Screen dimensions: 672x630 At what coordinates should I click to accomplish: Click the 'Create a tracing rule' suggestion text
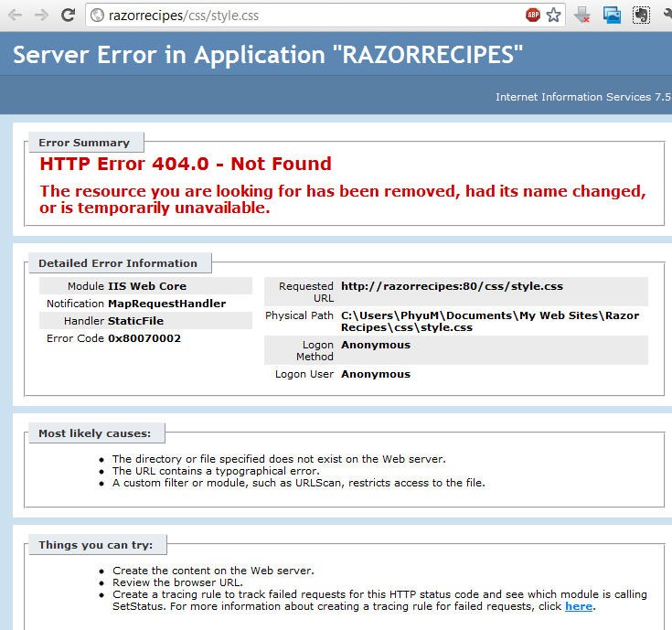[x=379, y=601]
